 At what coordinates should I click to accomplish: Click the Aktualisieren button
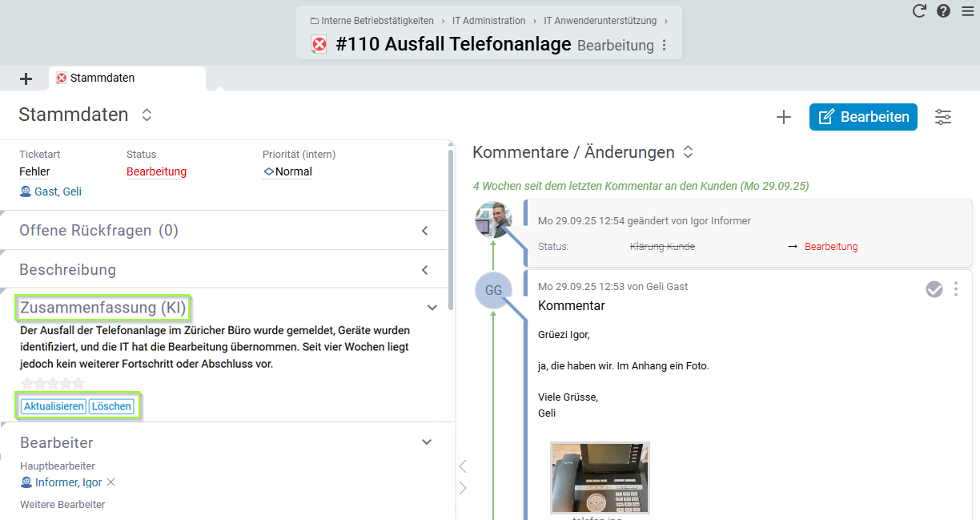click(54, 406)
